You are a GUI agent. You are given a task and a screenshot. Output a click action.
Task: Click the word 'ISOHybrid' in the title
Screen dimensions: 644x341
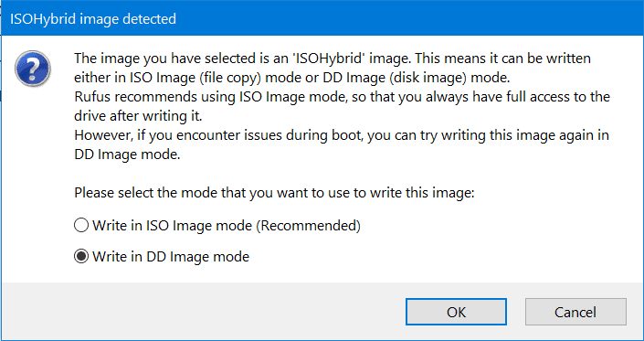pos(43,18)
